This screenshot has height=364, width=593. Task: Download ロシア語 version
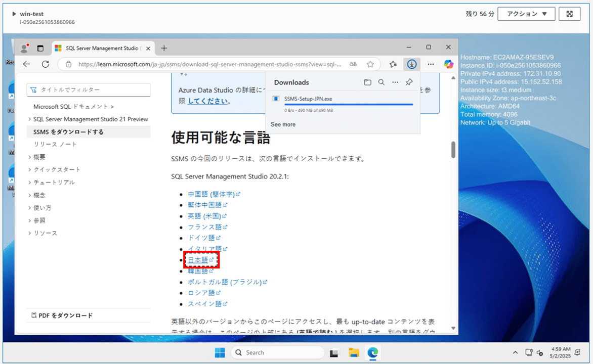pos(204,293)
